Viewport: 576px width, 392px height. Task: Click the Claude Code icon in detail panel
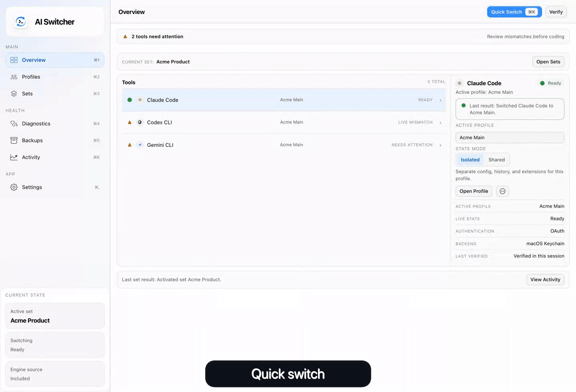click(x=460, y=83)
